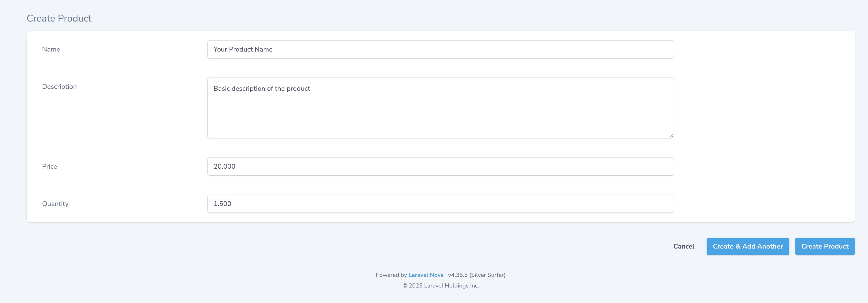Grab the Description textarea resize handle
This screenshot has width=868, height=303.
[x=671, y=136]
